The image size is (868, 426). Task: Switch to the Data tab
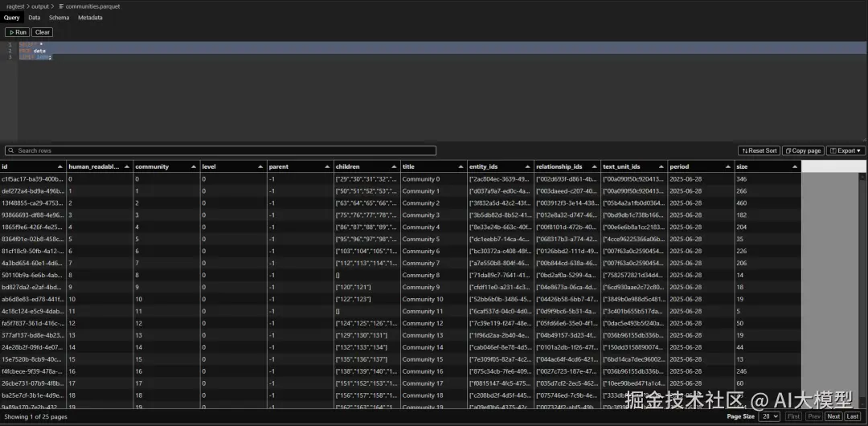pos(35,17)
